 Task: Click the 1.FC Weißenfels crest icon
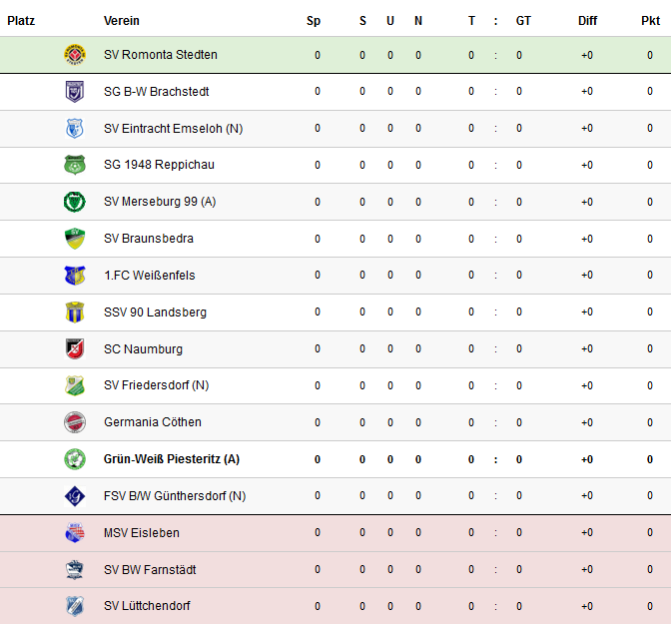point(75,275)
